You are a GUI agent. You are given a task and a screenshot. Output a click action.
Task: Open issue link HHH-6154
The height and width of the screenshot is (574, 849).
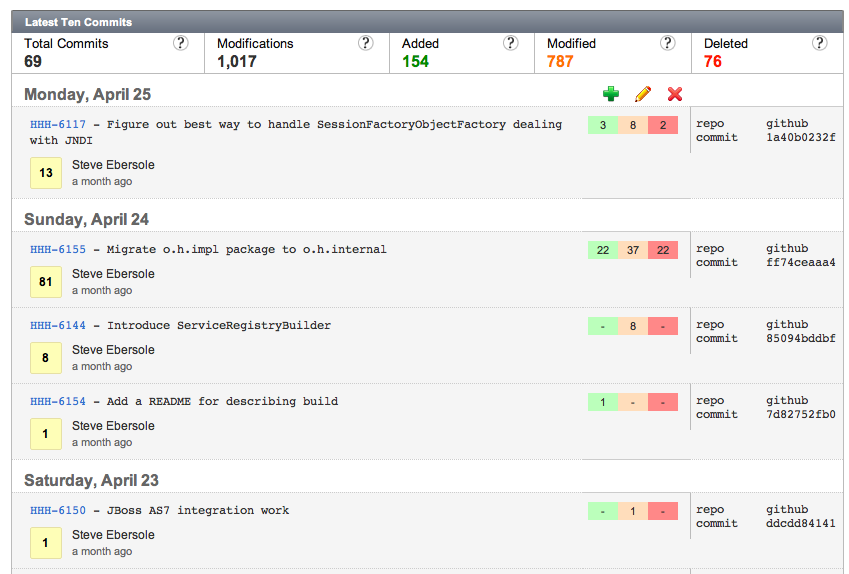[x=58, y=401]
